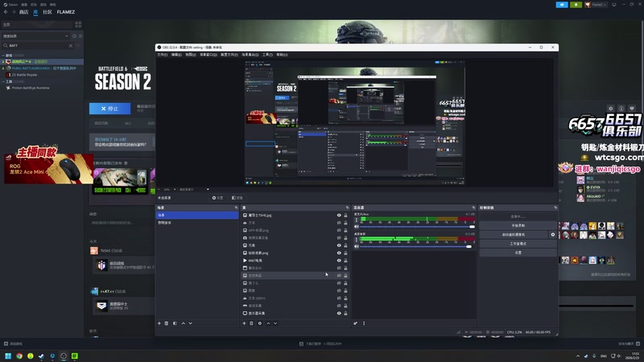Lock the 显示器采集 source

click(x=345, y=313)
